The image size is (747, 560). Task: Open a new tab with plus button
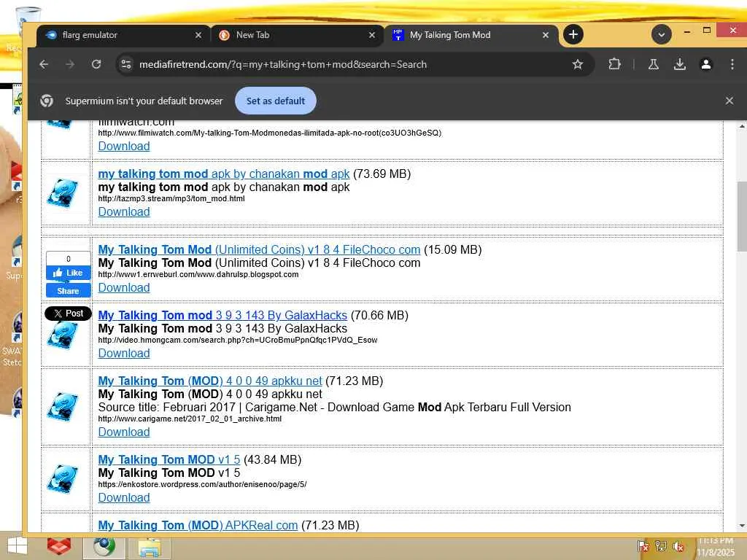point(573,35)
